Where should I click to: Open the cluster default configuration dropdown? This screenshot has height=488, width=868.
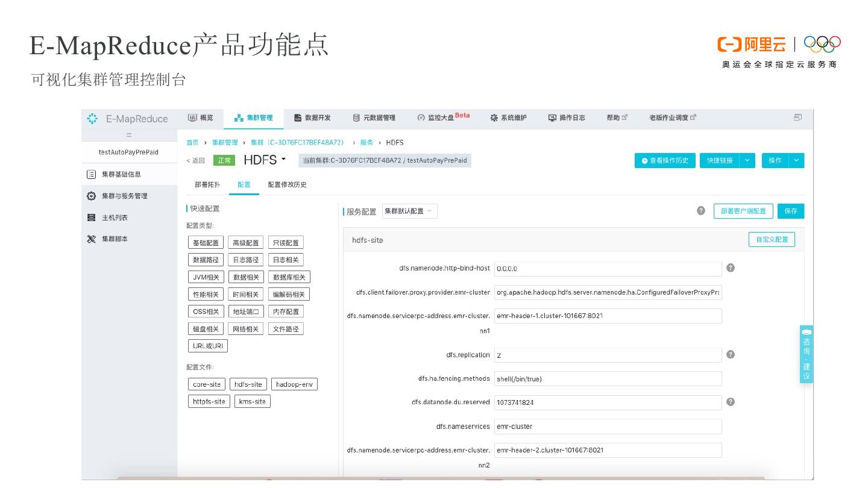click(409, 211)
